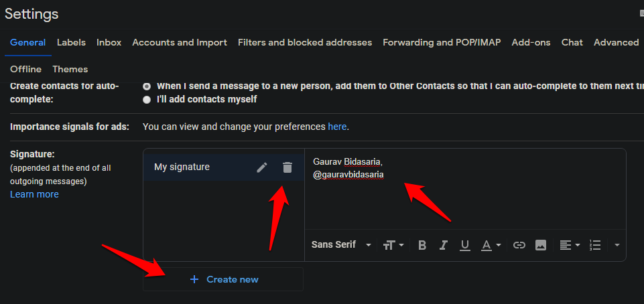
Task: Toggle bold formatting in signature toolbar
Action: (422, 245)
